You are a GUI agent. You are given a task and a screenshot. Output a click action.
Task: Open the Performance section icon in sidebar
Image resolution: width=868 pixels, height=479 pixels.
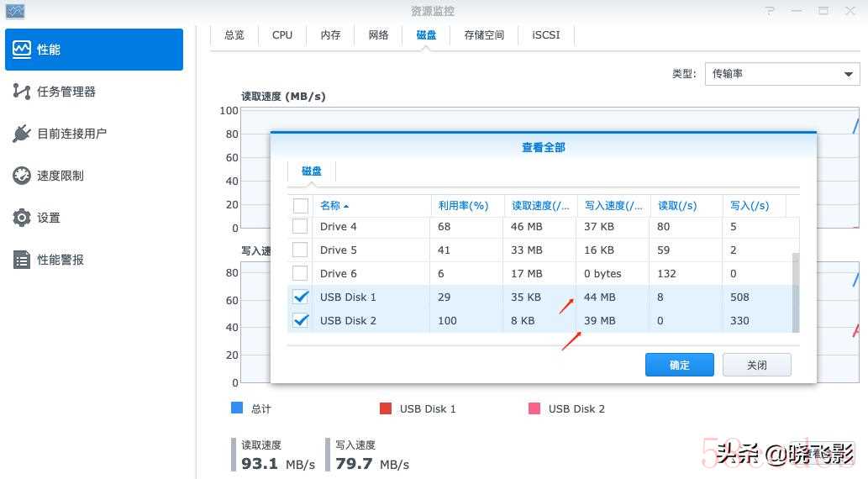tap(22, 50)
